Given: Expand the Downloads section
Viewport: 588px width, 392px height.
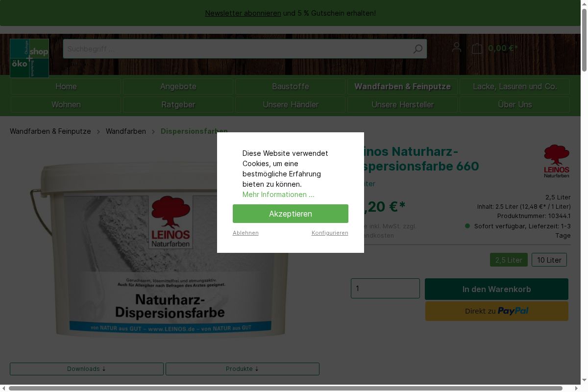Looking at the screenshot, I should click(87, 368).
